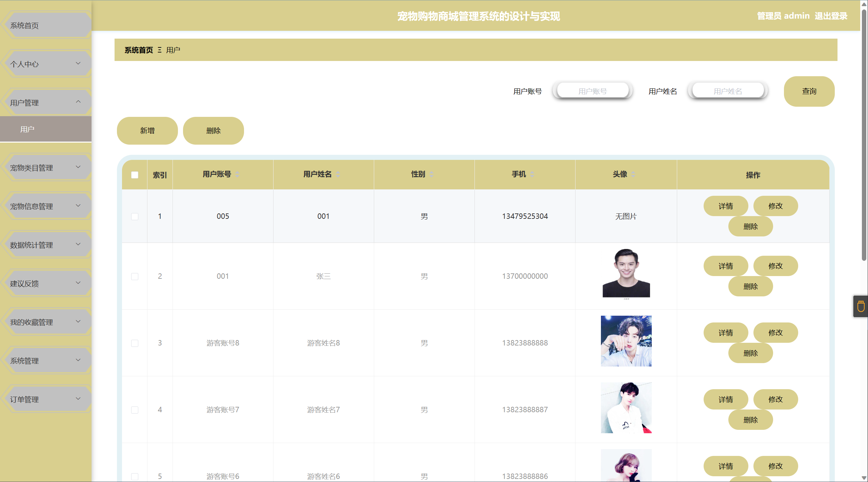Click 删除 for user 张三

[750, 286]
